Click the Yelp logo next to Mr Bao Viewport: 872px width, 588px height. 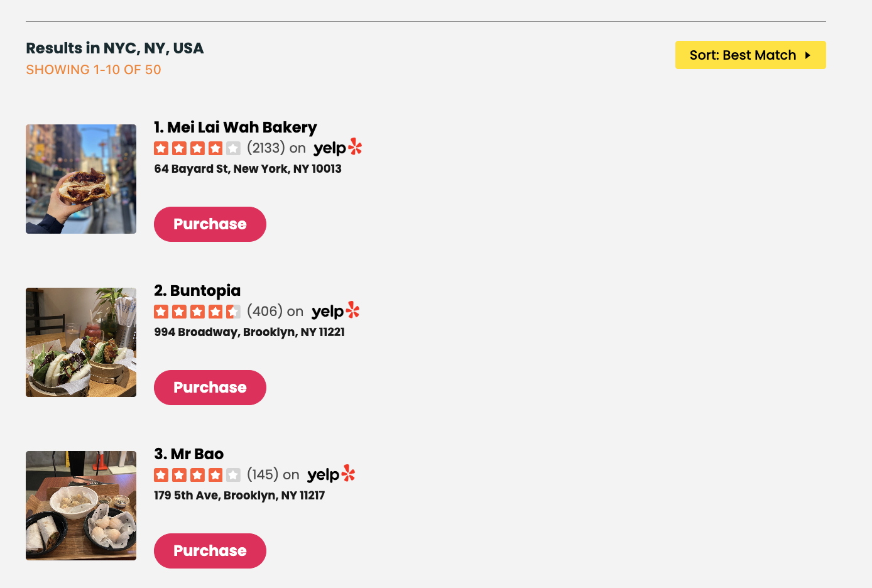click(x=332, y=474)
